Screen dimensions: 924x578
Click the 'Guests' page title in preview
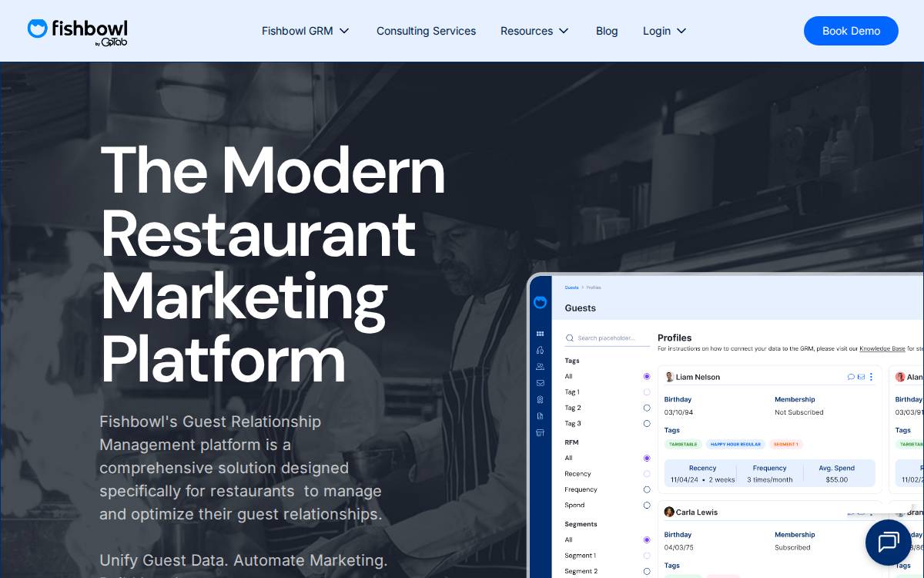(580, 307)
